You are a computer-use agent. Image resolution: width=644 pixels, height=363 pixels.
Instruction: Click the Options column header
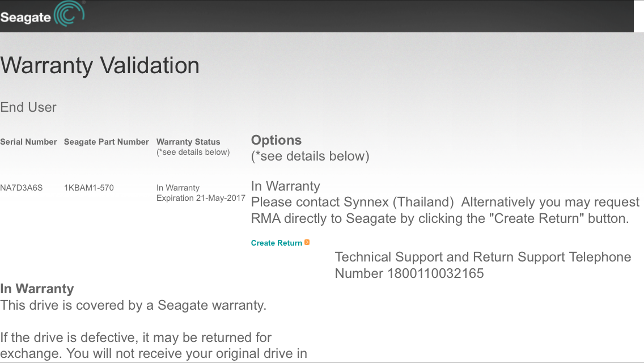276,140
